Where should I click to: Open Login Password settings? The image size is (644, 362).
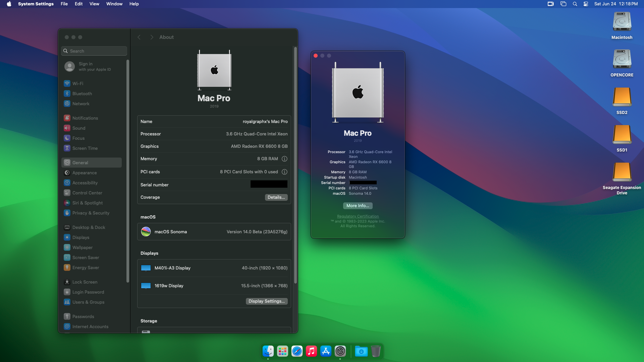tap(92, 292)
